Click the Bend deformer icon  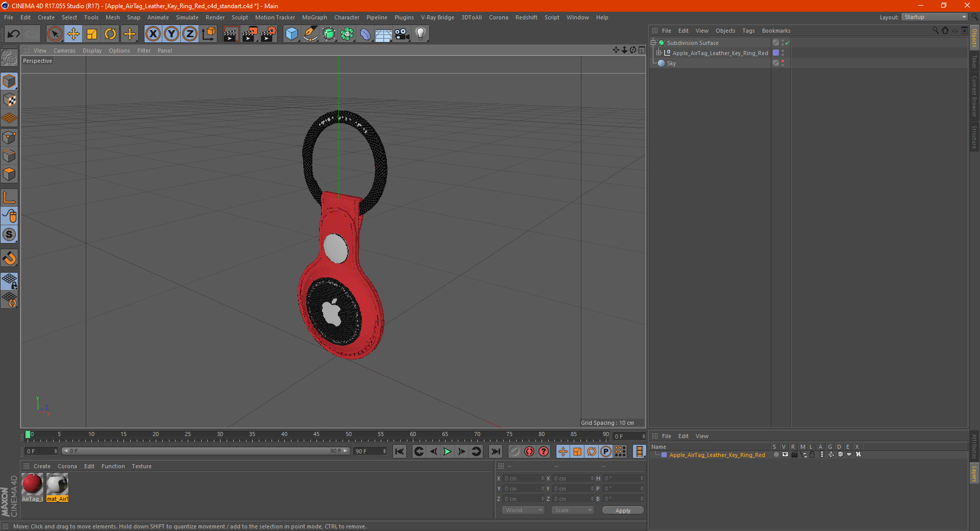coord(365,34)
